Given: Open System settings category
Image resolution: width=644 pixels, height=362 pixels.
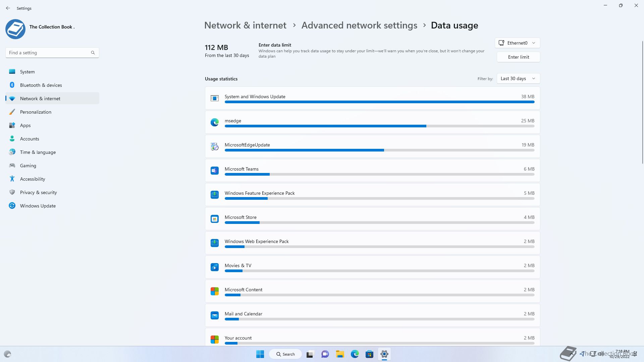Looking at the screenshot, I should coord(52,72).
